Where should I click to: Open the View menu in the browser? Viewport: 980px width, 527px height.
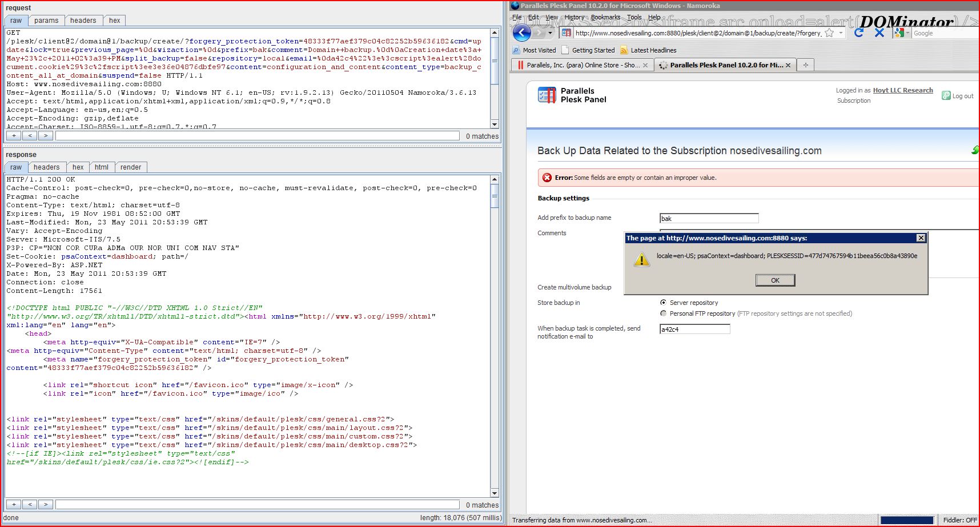552,17
